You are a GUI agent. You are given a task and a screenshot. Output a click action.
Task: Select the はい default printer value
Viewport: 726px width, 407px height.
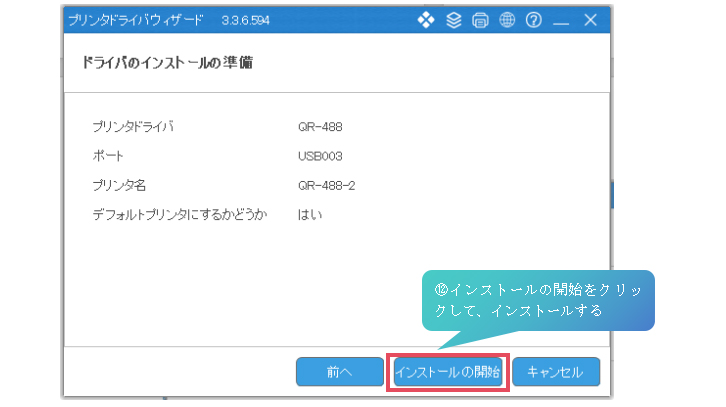310,214
